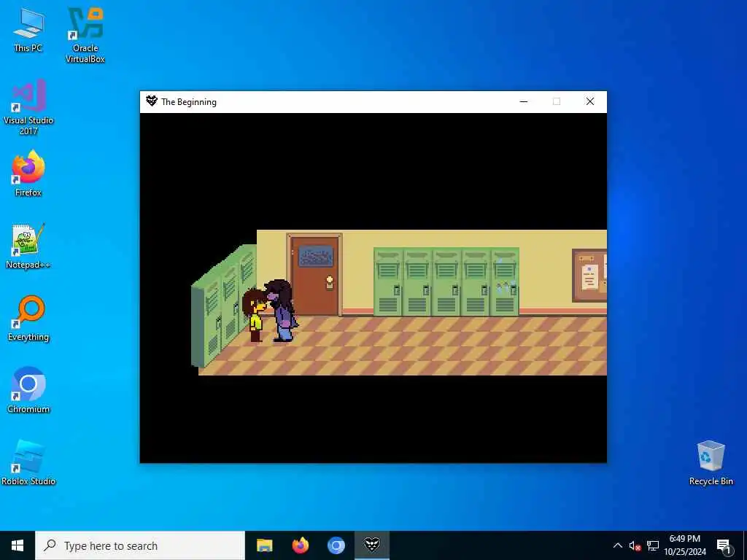Open the This PC desktop icon
Screen dimensions: 747x560
(x=28, y=30)
